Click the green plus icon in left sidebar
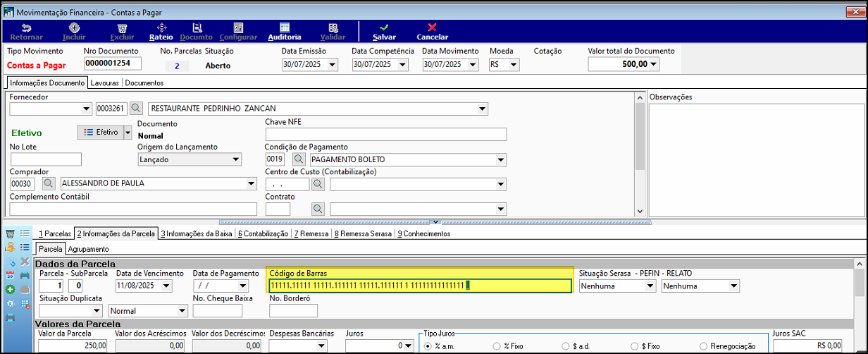The height and width of the screenshot is (354, 868). tap(10, 289)
